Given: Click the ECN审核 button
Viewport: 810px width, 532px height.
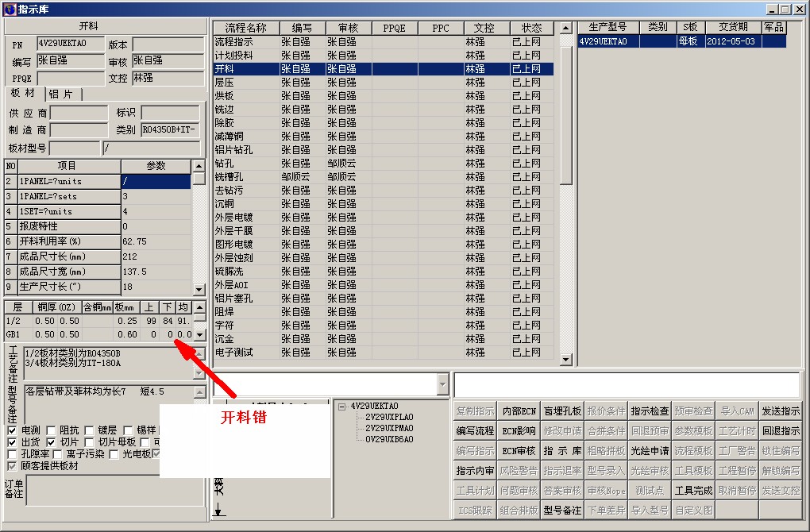Looking at the screenshot, I should tap(519, 451).
